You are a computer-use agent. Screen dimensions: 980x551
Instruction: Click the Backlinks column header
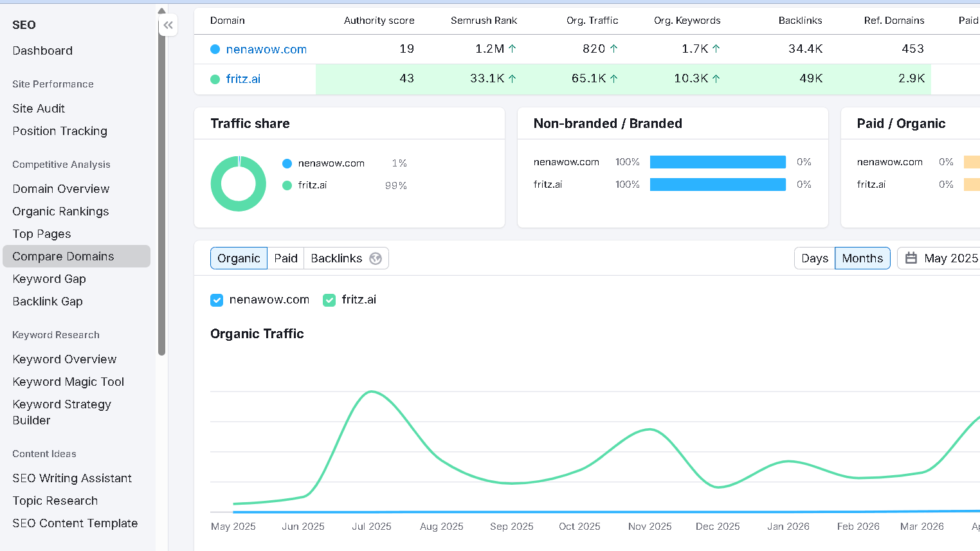(800, 21)
